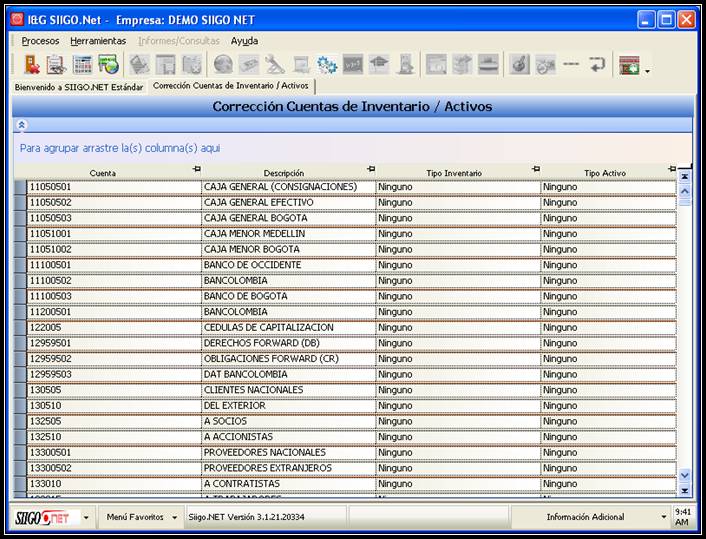
Task: Click the exit door icon in toolbar
Action: click(x=31, y=65)
